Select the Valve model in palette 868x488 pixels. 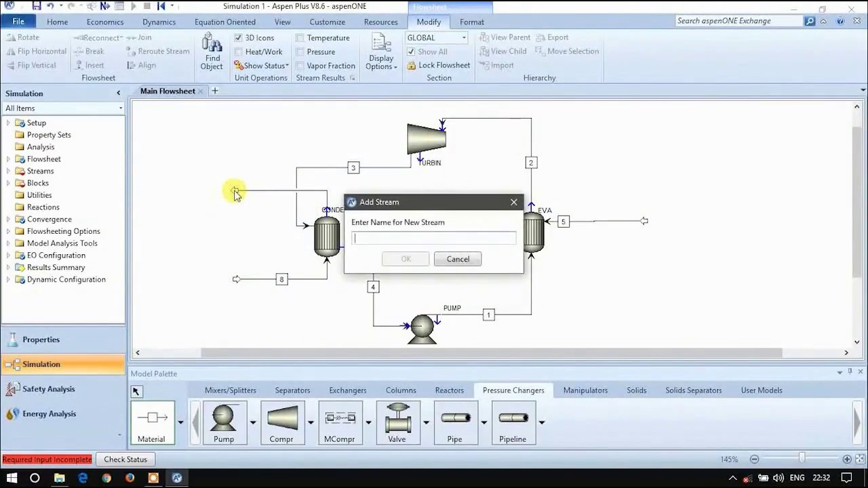(x=397, y=423)
